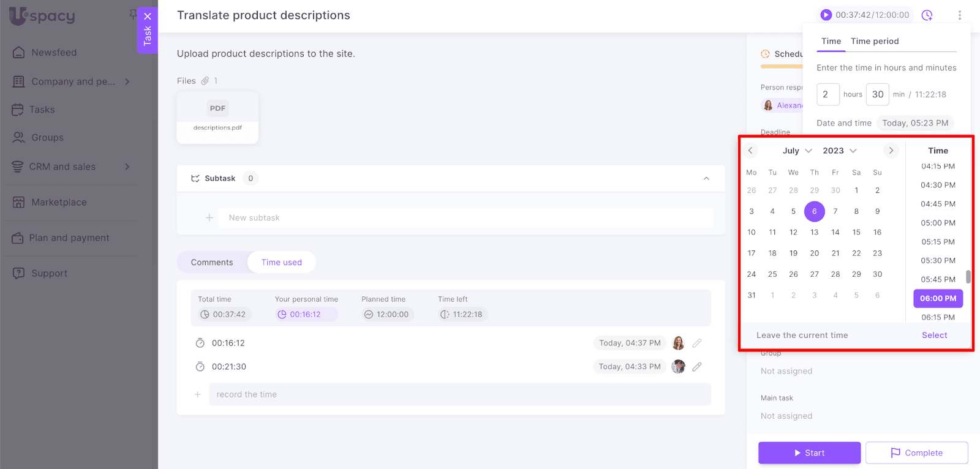Open the descriptions.pdf file thumbnail

(217, 118)
